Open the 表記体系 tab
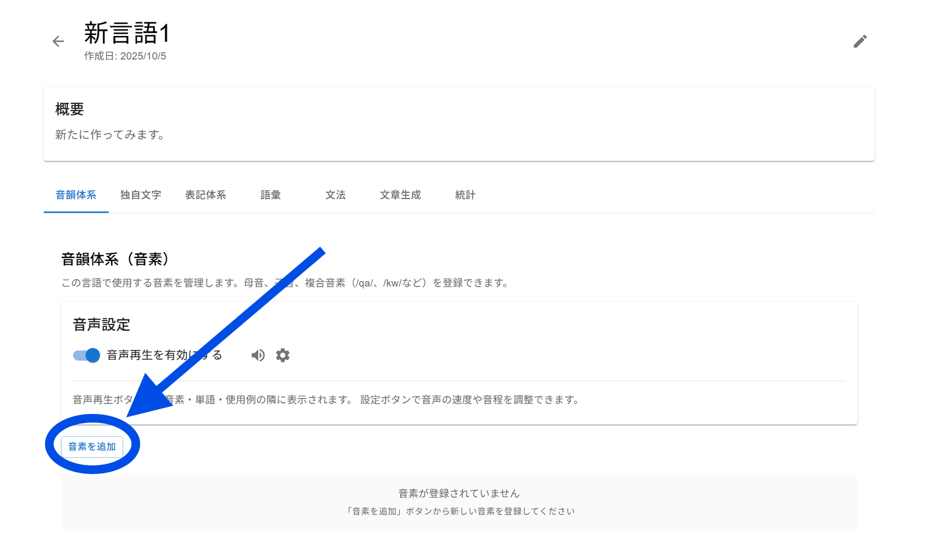Image resolution: width=944 pixels, height=560 pixels. pos(206,195)
